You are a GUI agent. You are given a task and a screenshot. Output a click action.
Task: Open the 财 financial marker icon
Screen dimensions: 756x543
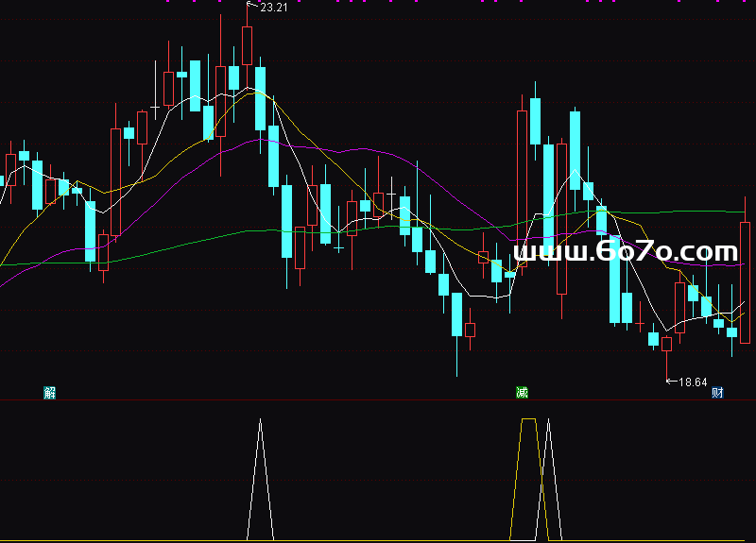[717, 393]
